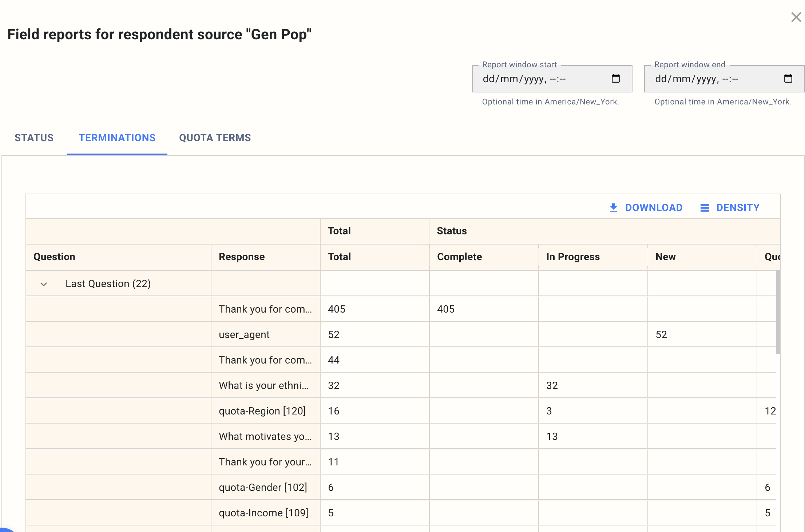Open the TERMINATIONS tab
The height and width of the screenshot is (532, 805).
click(x=117, y=138)
